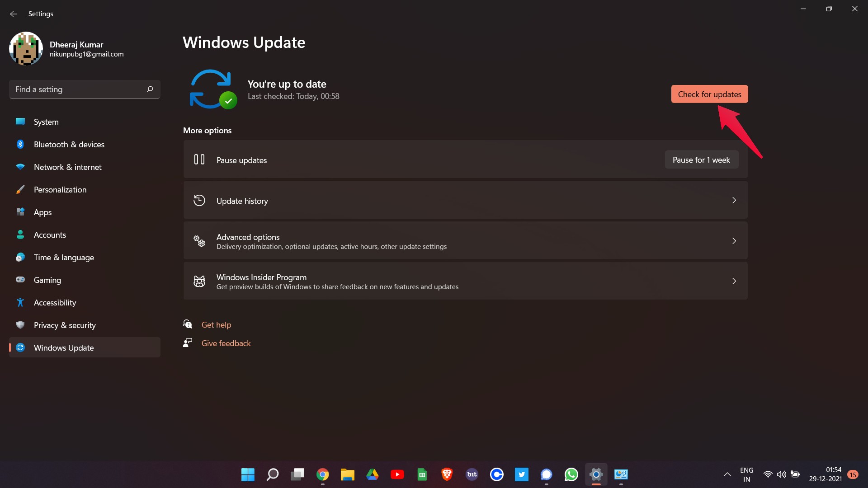This screenshot has width=868, height=488.
Task: Click the Google Drive taskbar icon
Action: pos(373,474)
